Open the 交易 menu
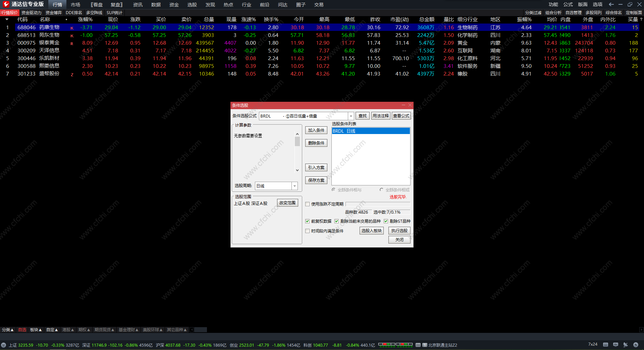This screenshot has height=350, width=644. click(319, 5)
